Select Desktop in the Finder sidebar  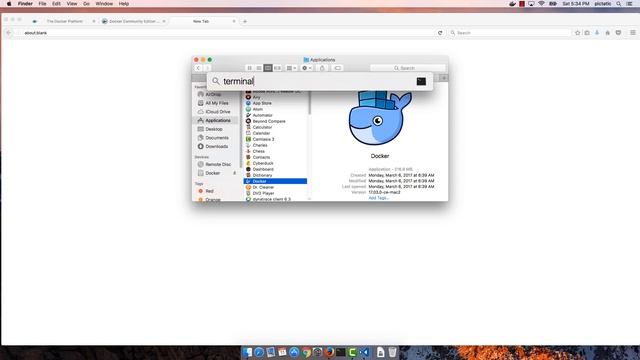(x=214, y=129)
